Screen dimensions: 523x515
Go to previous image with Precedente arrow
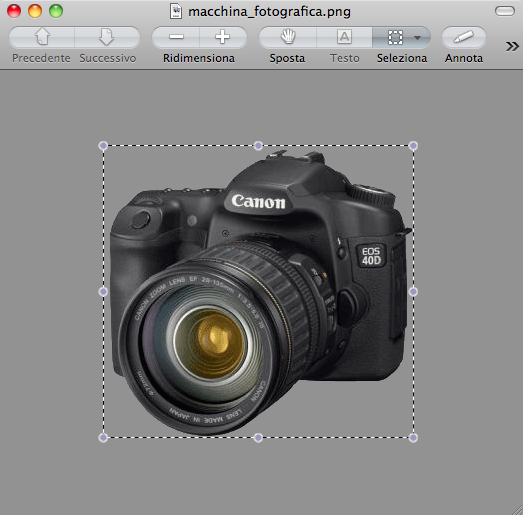click(42, 37)
